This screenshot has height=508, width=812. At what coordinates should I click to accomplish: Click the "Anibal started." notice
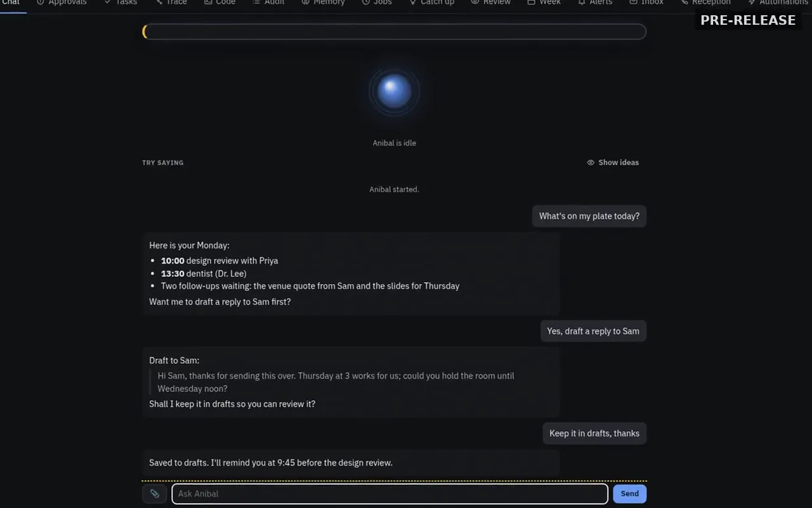click(x=394, y=189)
